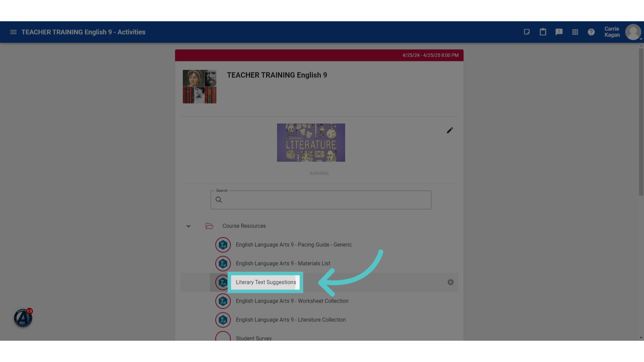The height and width of the screenshot is (362, 644).
Task: Open the hamburger navigation menu
Action: point(13,32)
